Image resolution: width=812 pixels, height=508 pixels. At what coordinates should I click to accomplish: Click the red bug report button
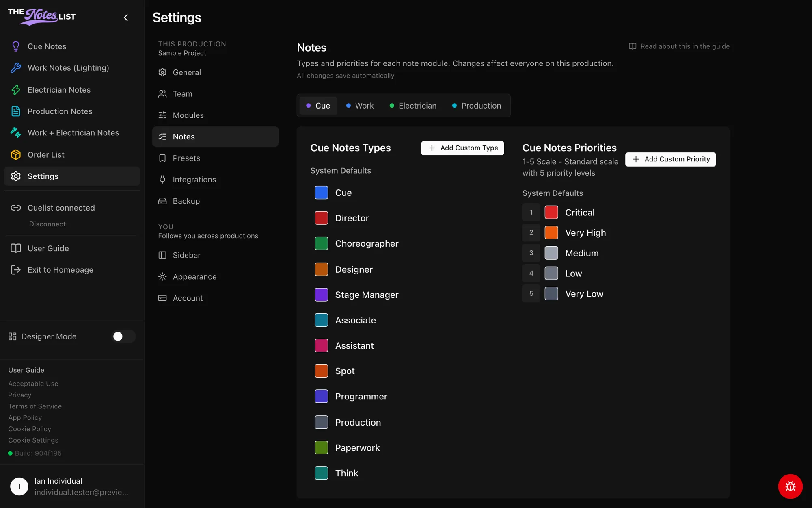click(x=790, y=486)
